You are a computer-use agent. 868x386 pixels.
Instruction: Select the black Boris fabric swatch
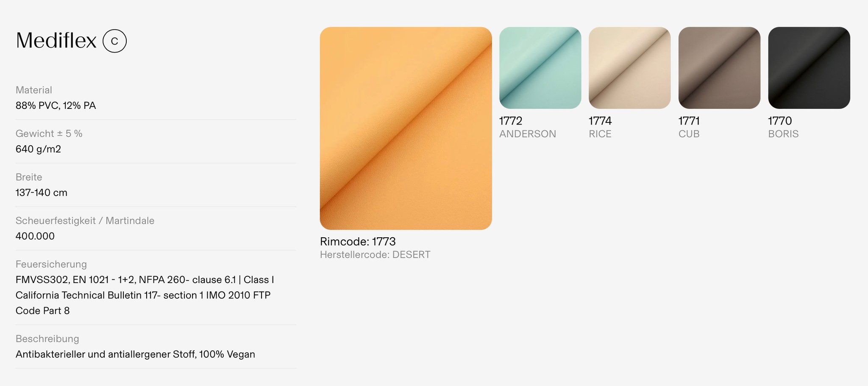click(x=809, y=68)
